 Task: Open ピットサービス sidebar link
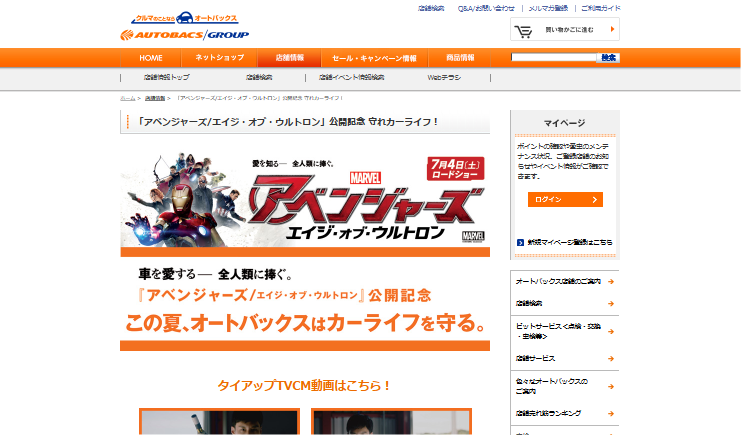(558, 331)
